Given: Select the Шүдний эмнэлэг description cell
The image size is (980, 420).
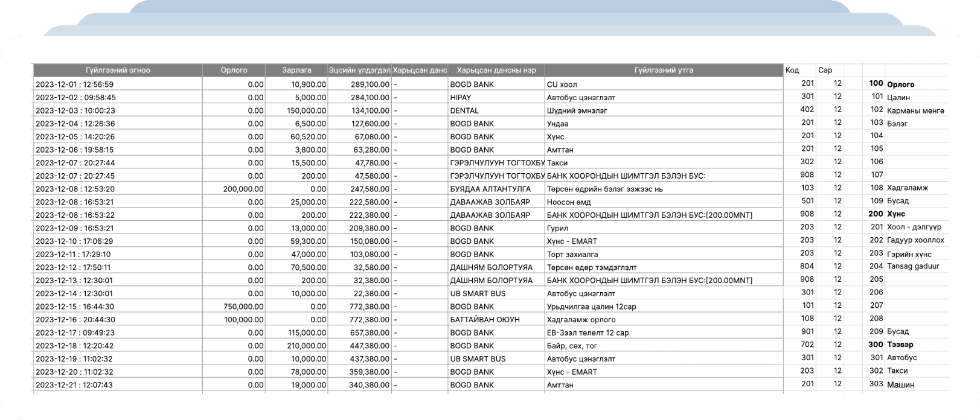Looking at the screenshot, I should [x=577, y=110].
